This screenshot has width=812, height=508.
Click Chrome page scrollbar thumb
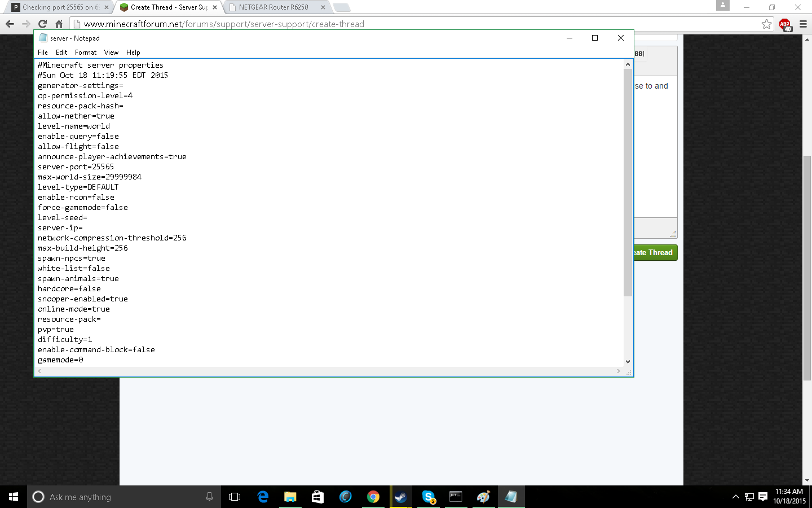tap(807, 268)
